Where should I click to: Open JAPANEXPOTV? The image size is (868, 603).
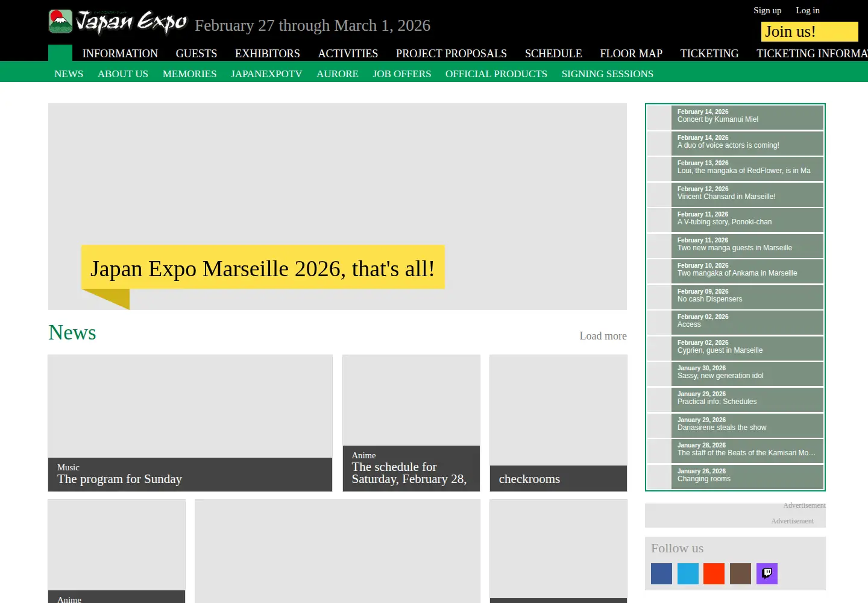[266, 74]
